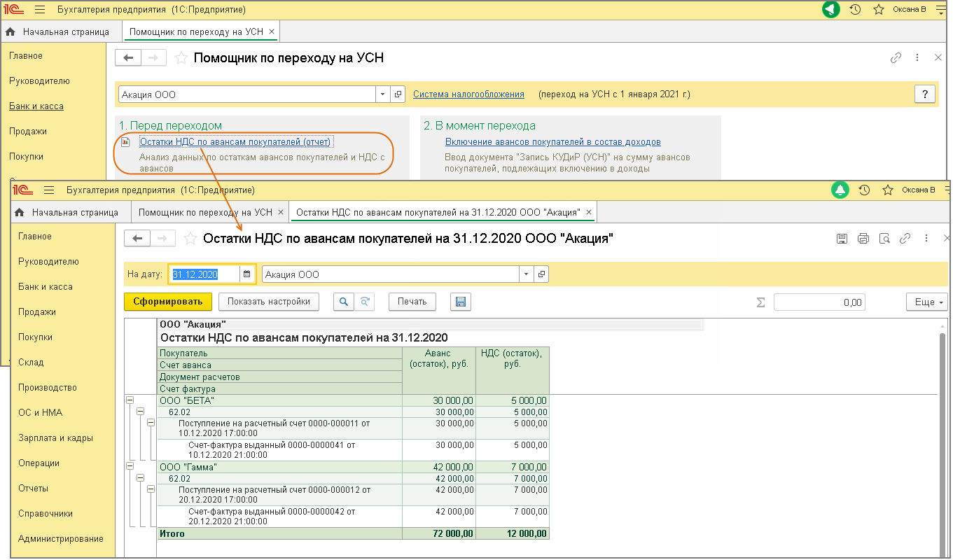This screenshot has width=953, height=560.
Task: Open Покупки section in front window sidebar
Action: pyautogui.click(x=36, y=337)
